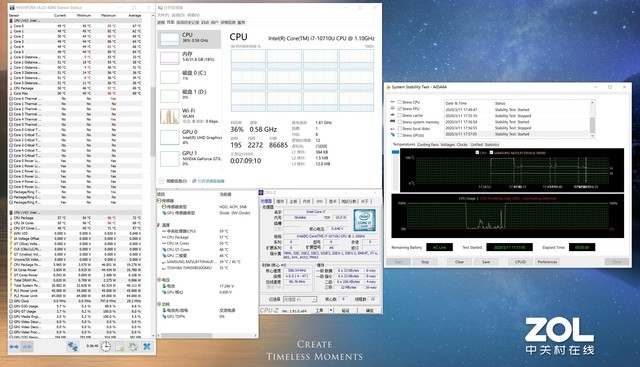
Task: Switch to the 性能 tab in Task Manager
Action: point(171,22)
